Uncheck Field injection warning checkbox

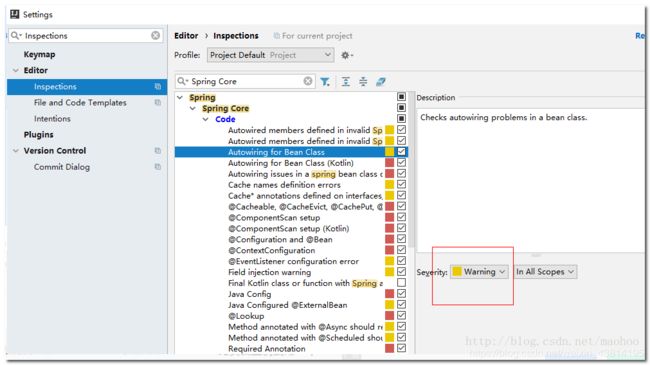click(401, 272)
